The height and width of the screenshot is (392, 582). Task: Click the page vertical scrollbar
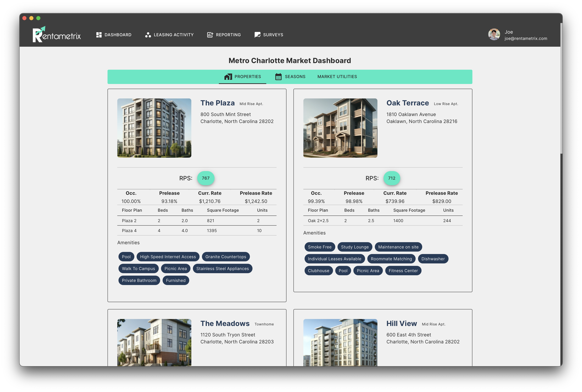561,87
